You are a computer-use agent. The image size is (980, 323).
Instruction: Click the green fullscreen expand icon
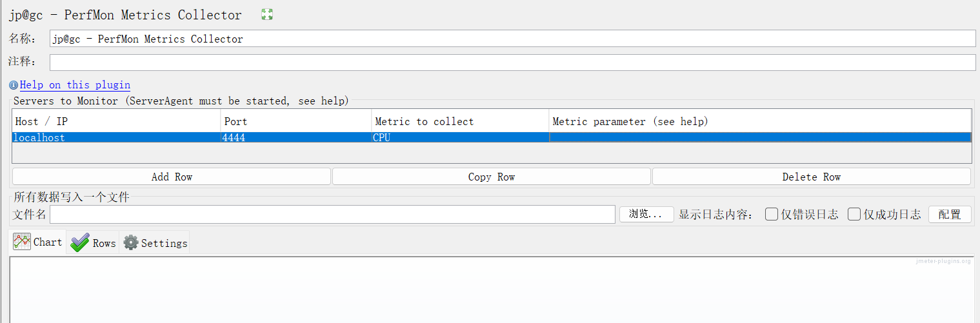point(267,15)
